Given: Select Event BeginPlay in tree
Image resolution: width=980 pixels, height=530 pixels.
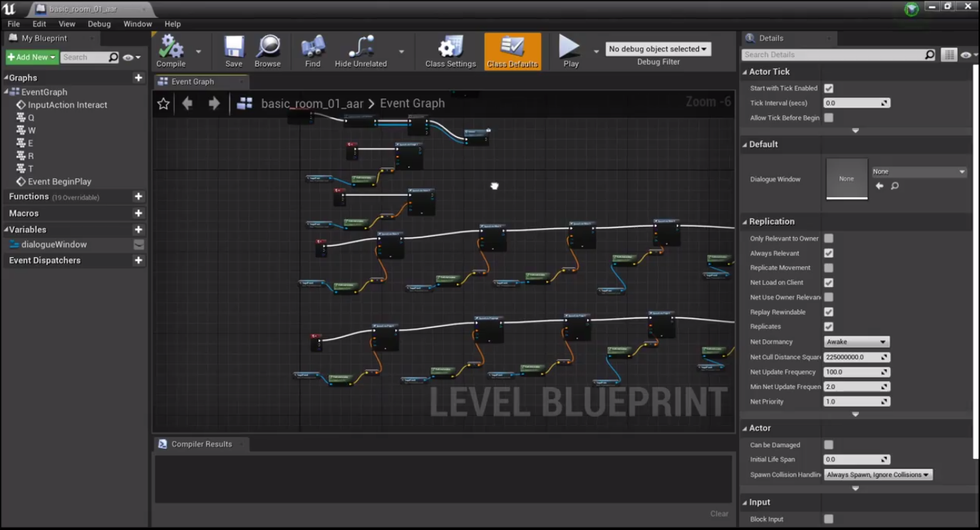Looking at the screenshot, I should pyautogui.click(x=59, y=182).
